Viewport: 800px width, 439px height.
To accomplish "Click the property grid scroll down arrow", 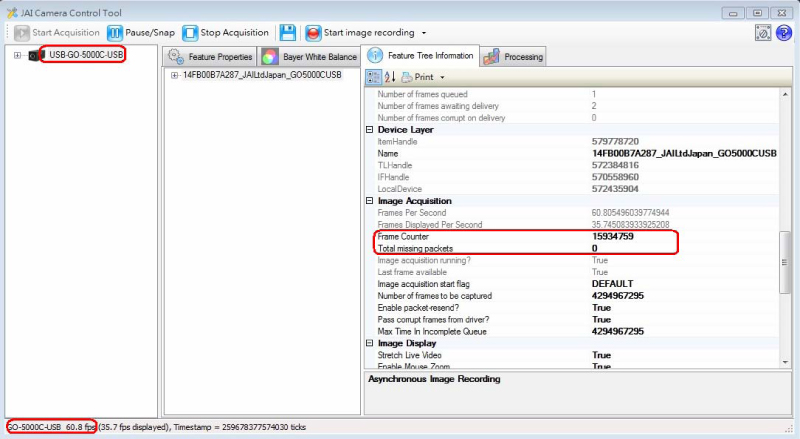I will coord(785,363).
